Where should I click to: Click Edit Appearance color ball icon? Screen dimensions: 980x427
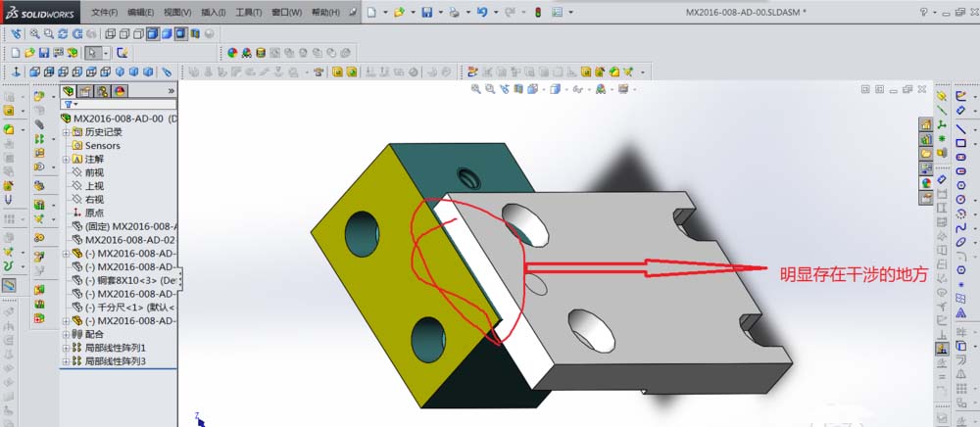coord(232,53)
